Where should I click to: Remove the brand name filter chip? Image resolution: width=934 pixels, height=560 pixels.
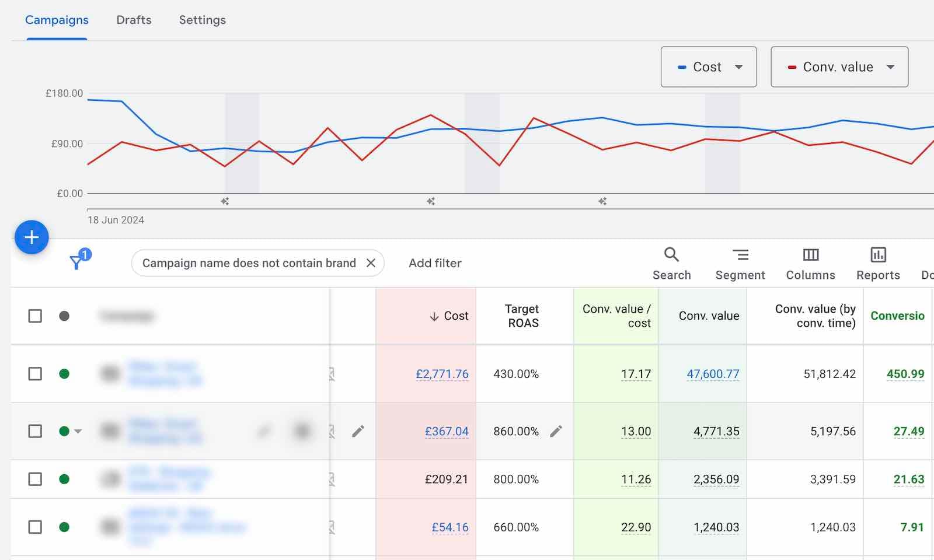coord(371,263)
